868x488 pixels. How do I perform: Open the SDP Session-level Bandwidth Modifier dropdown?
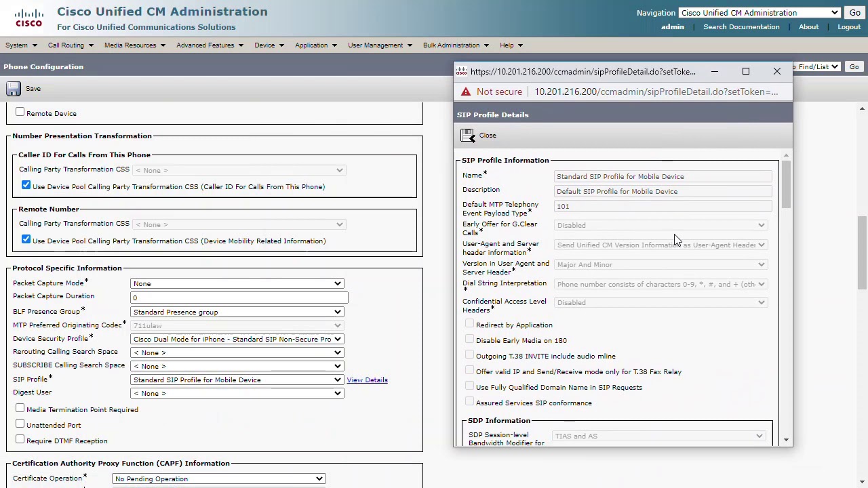coord(658,436)
